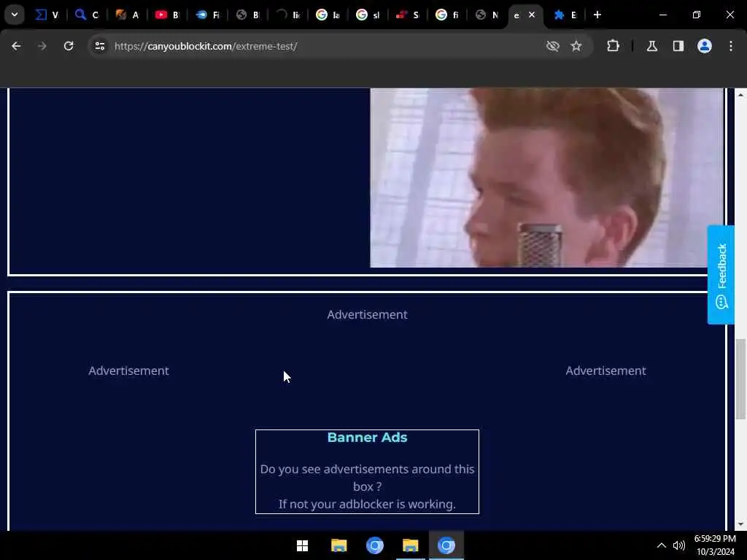
Task: Switch to the tab labeled Fi with blue icon
Action: [208, 15]
